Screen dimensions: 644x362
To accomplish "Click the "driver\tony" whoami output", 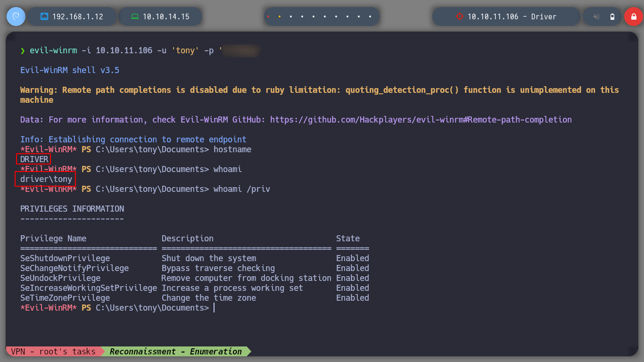I will click(x=46, y=179).
